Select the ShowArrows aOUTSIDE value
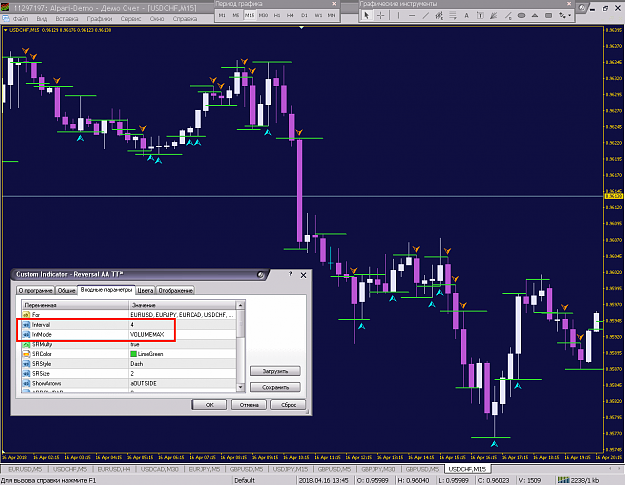This screenshot has width=625, height=485. pos(183,383)
